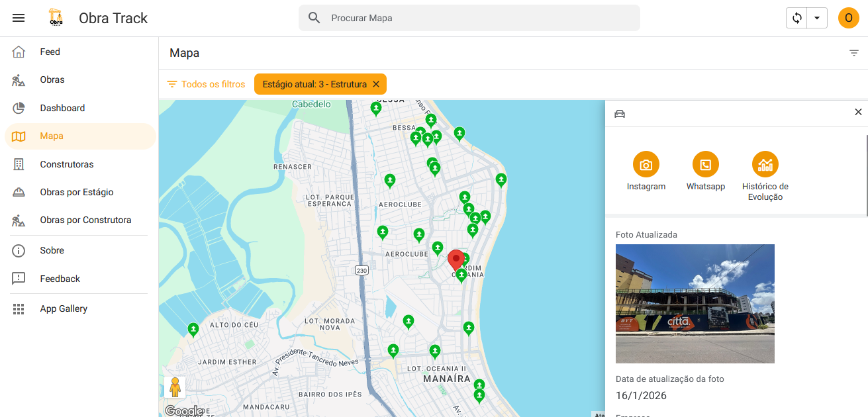Open the Foto Atualizada construction photo
The height and width of the screenshot is (417, 868).
click(695, 304)
